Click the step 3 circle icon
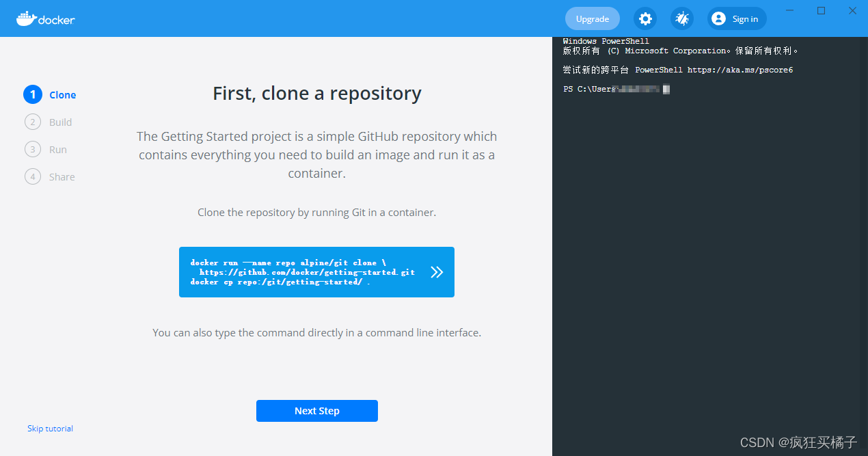This screenshot has height=456, width=868. click(x=32, y=149)
